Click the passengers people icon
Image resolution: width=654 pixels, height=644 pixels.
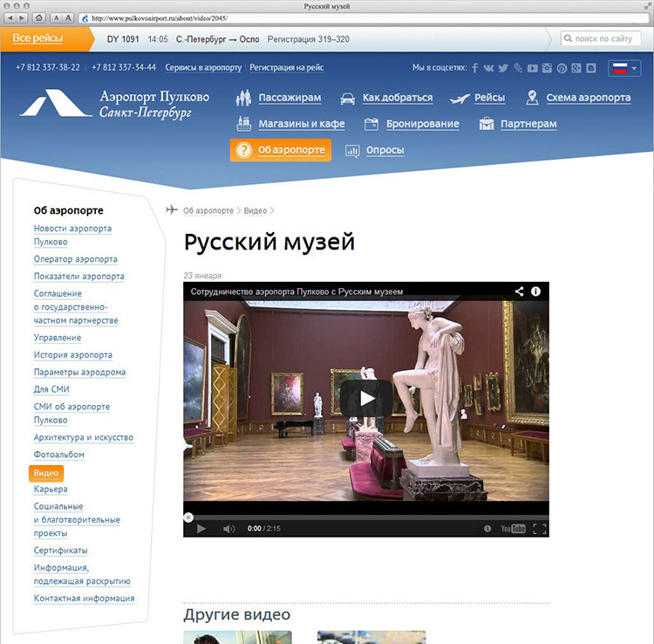point(243,98)
